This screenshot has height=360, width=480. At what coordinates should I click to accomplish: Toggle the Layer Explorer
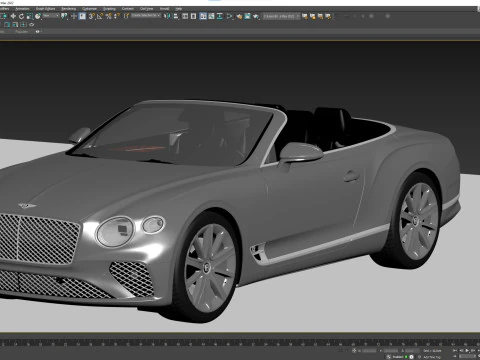[x=193, y=16]
